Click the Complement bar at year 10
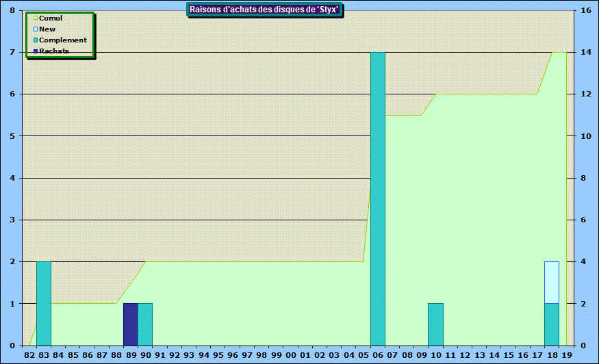Viewport: 599px width, 364px height. pos(435,324)
